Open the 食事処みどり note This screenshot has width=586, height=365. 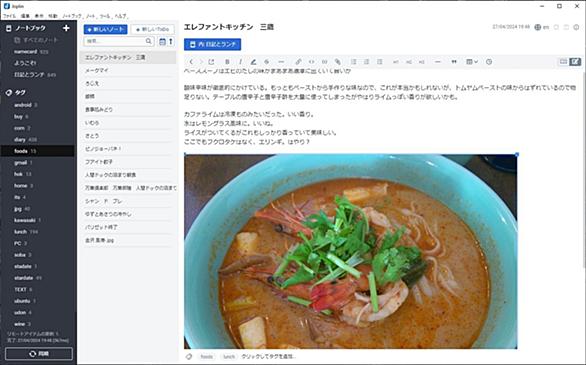click(x=128, y=109)
